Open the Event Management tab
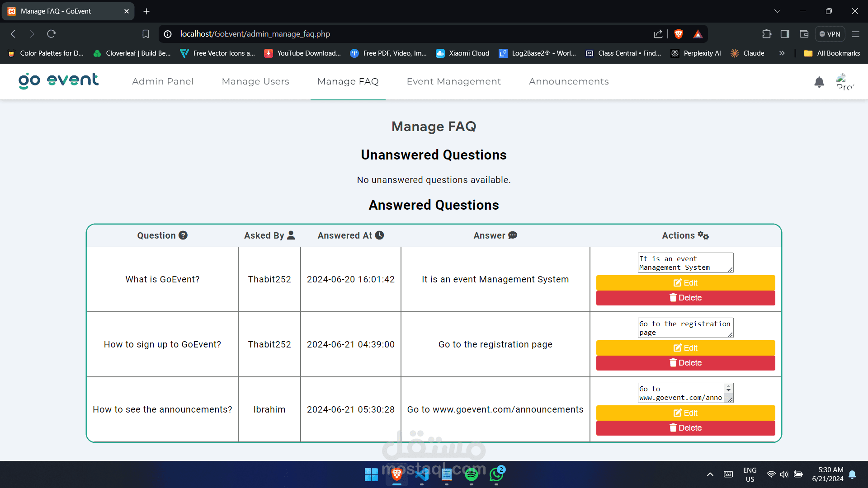The image size is (868, 488). pos(453,81)
